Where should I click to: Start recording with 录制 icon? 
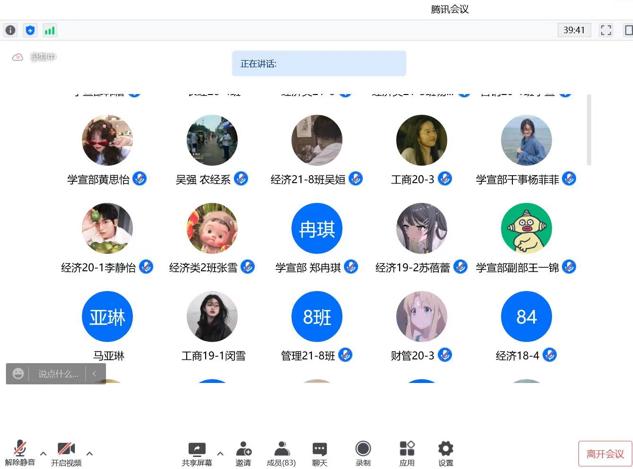point(363,449)
